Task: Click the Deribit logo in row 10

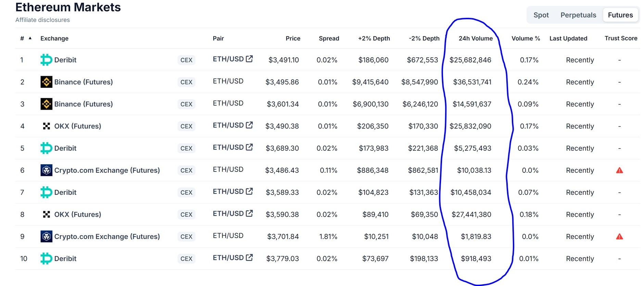Action: click(46, 259)
